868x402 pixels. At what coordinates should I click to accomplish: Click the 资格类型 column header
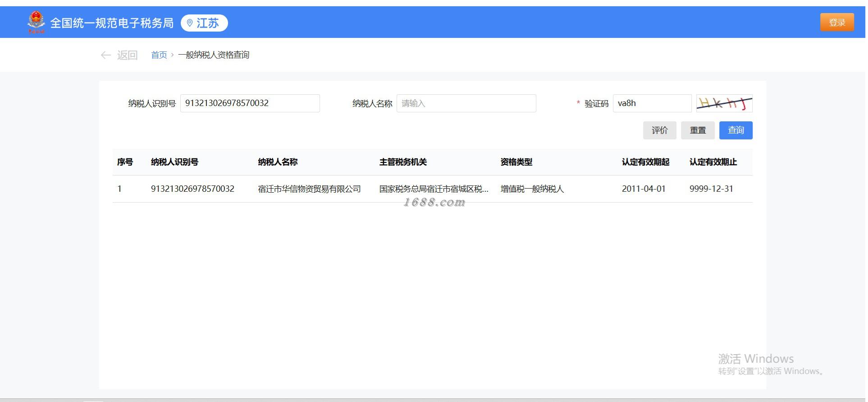click(516, 162)
